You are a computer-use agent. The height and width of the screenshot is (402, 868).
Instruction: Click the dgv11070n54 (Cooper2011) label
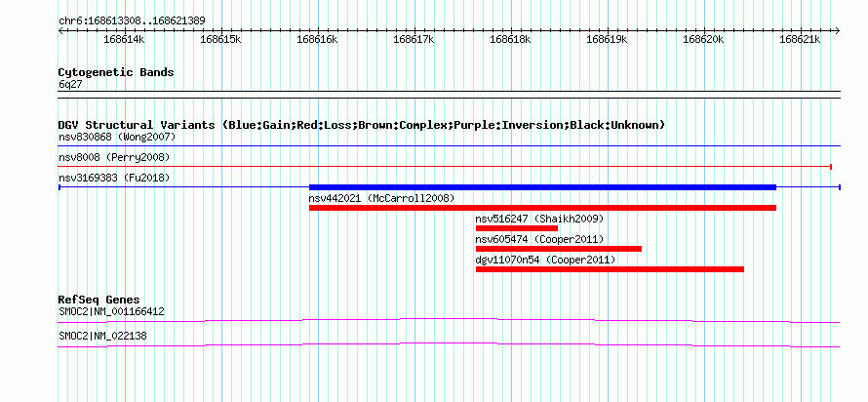click(545, 260)
